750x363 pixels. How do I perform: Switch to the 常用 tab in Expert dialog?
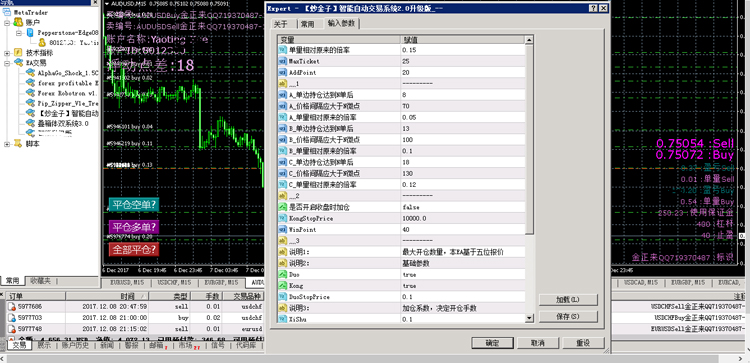click(308, 24)
